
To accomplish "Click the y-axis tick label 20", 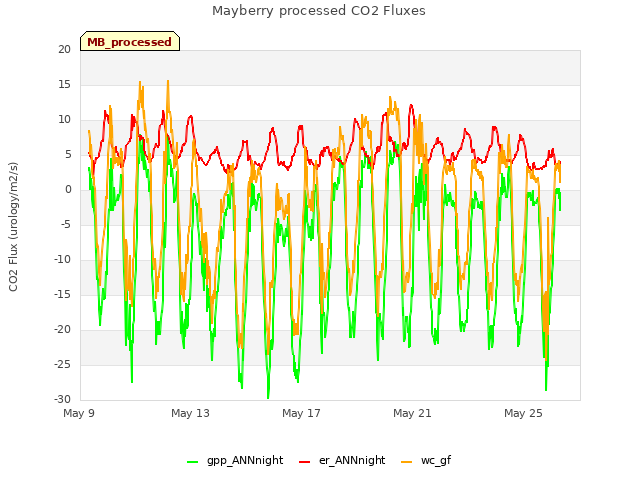I will (64, 49).
